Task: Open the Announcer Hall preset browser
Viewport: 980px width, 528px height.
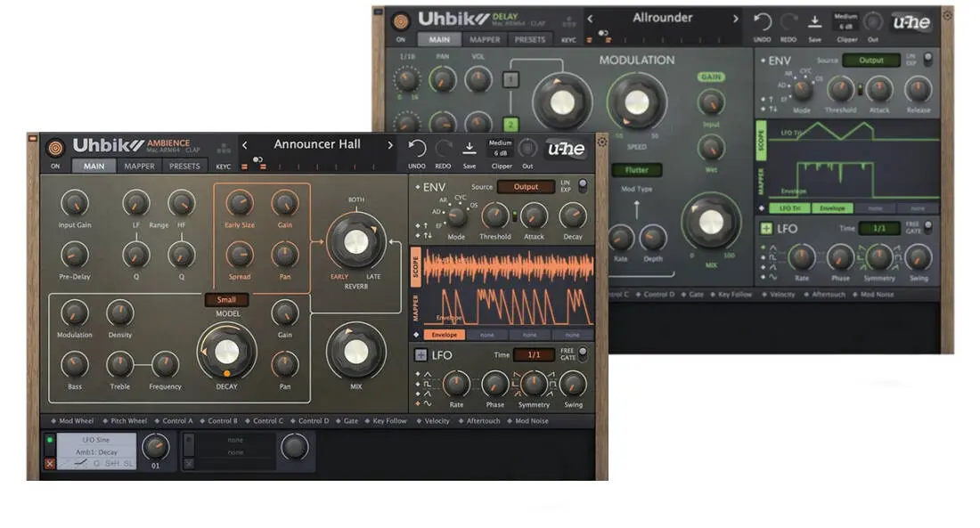Action: (317, 144)
